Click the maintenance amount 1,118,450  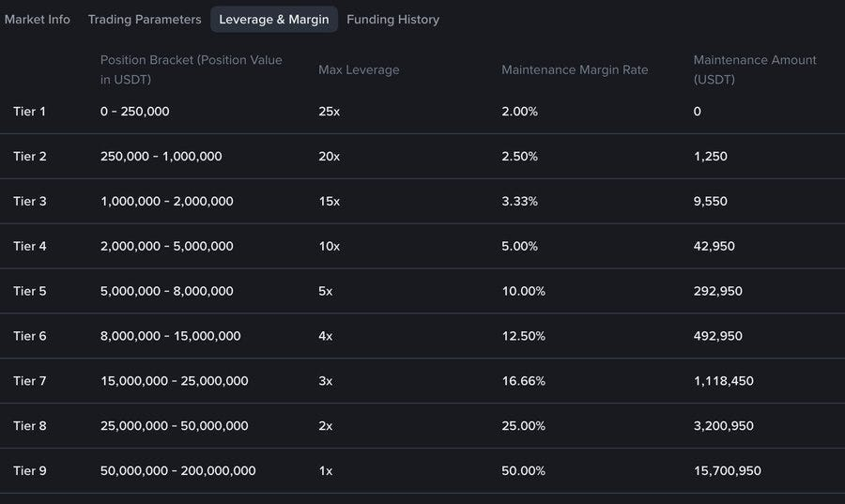pyautogui.click(x=724, y=381)
